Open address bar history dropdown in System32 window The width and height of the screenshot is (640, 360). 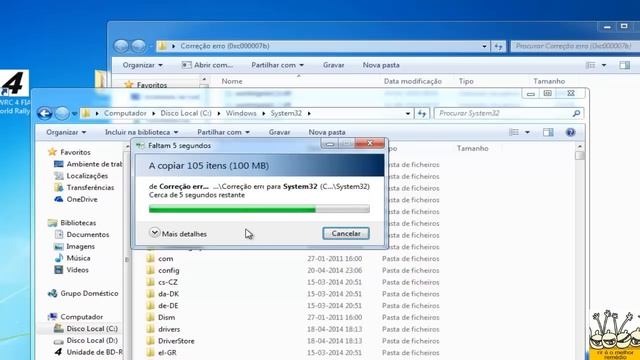(407, 113)
